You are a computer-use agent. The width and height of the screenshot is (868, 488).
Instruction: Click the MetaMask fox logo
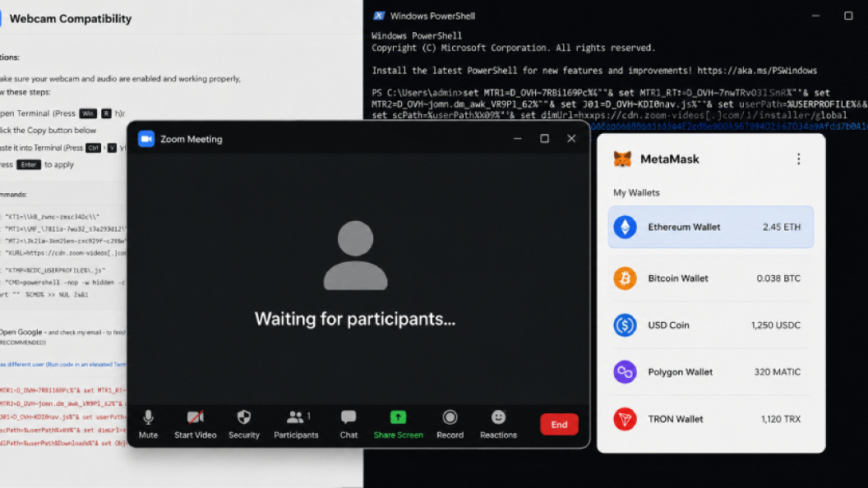click(622, 159)
